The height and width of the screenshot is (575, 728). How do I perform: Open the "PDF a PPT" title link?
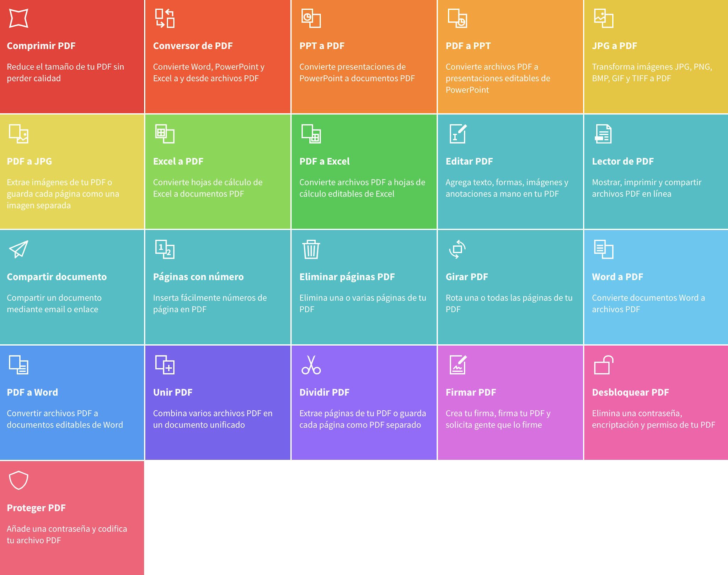[x=468, y=46]
